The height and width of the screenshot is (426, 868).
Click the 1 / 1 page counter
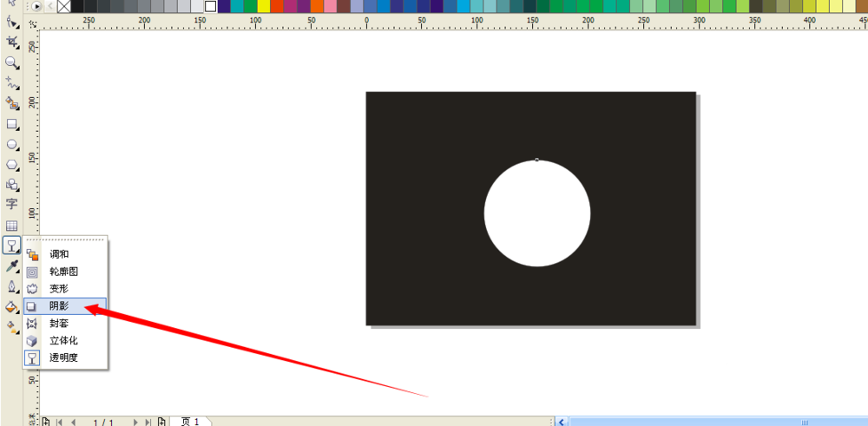tap(103, 423)
